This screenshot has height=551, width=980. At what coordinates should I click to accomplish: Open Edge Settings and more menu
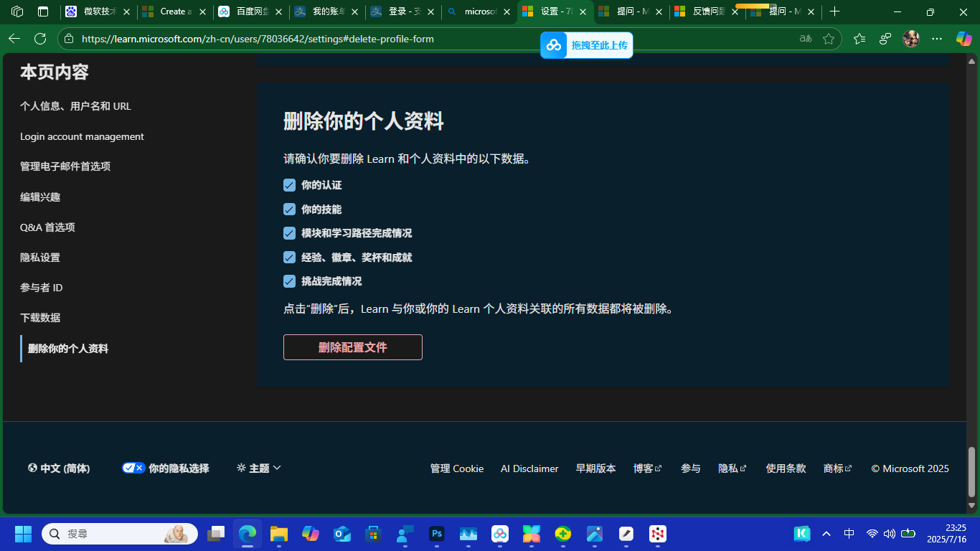click(x=937, y=39)
